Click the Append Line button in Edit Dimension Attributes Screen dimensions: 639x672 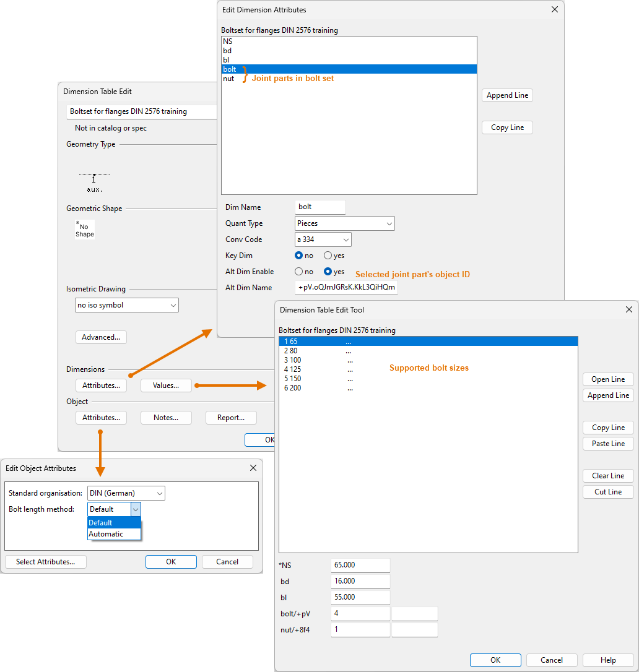(507, 95)
